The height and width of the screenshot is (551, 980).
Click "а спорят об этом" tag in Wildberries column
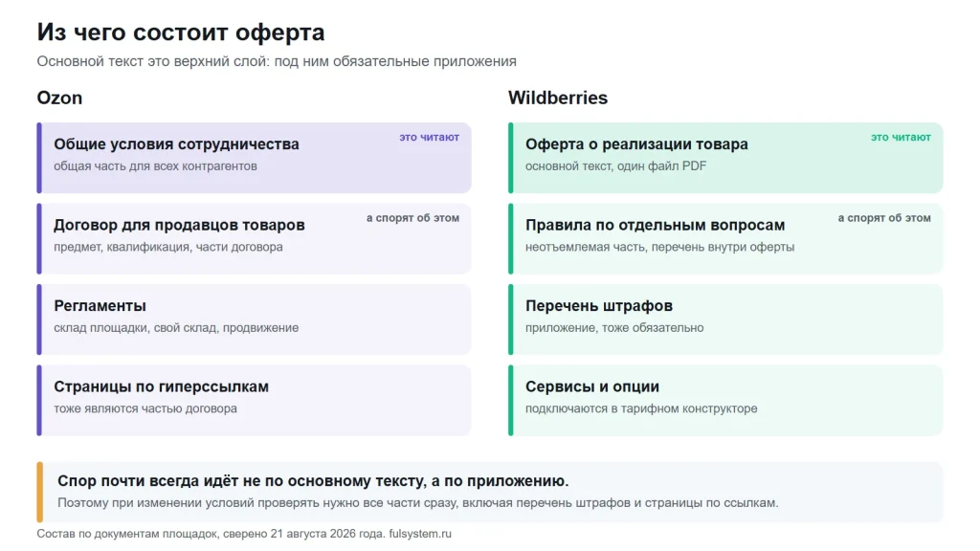pyautogui.click(x=884, y=218)
